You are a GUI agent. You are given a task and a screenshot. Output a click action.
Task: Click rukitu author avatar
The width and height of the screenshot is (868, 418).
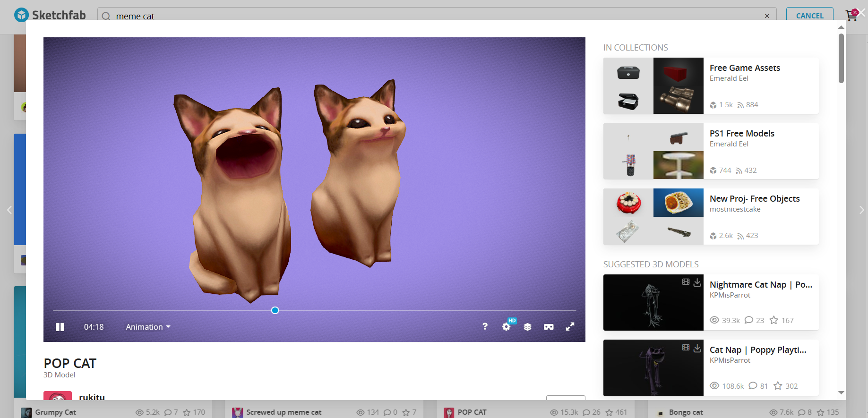click(58, 396)
